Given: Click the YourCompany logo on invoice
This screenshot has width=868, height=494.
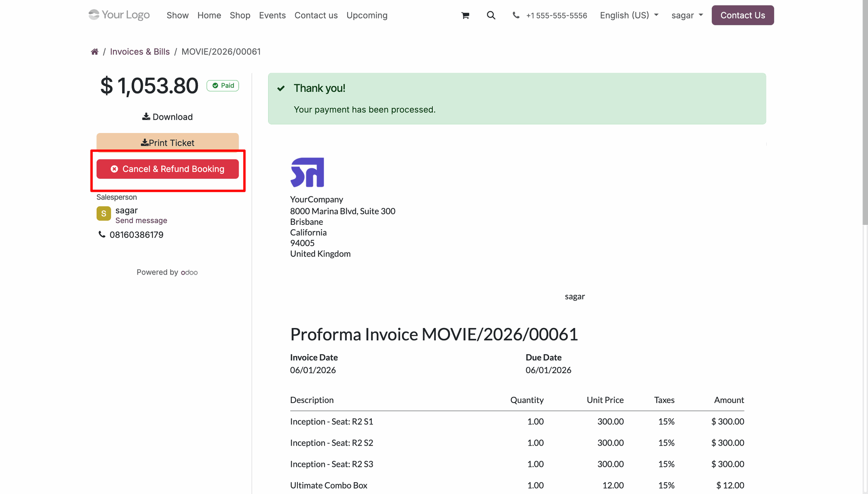Looking at the screenshot, I should point(307,172).
